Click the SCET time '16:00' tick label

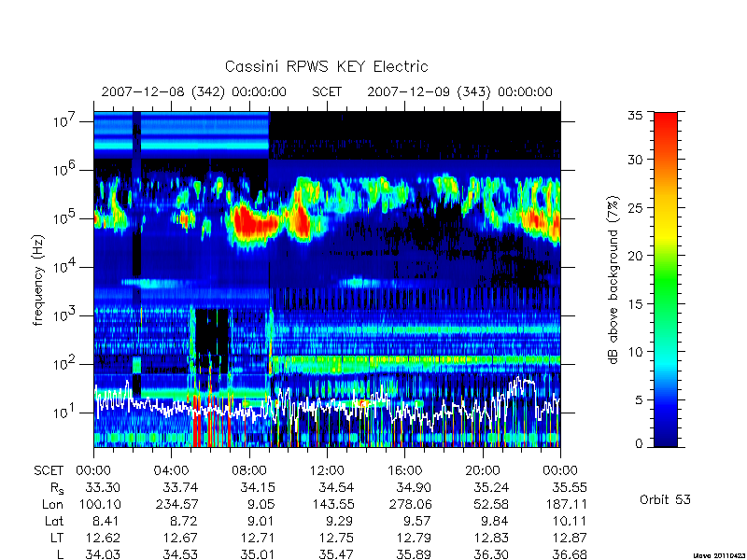(x=404, y=470)
